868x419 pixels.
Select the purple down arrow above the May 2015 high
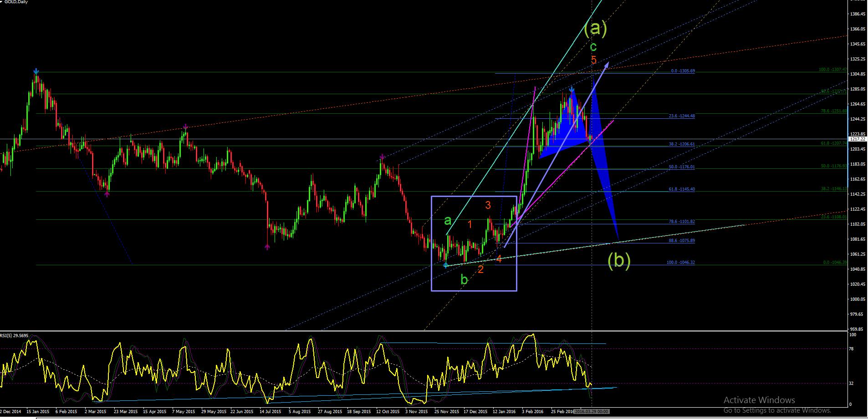185,126
